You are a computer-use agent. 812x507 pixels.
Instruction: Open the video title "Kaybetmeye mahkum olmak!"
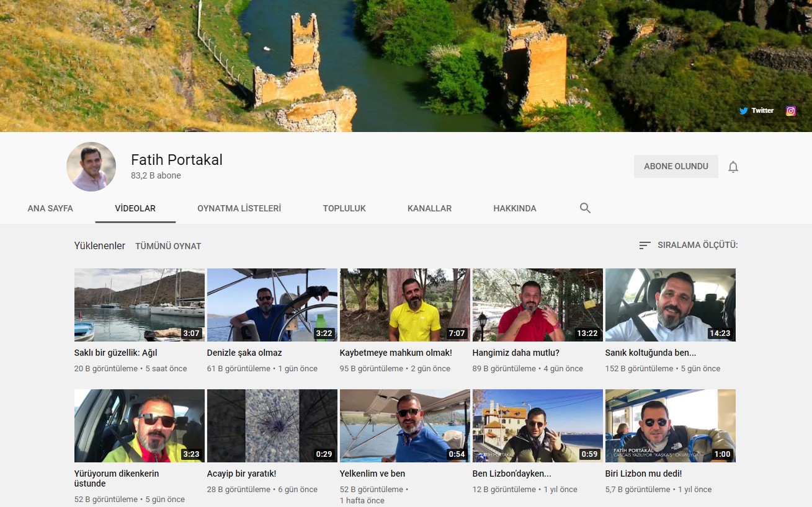(x=396, y=353)
